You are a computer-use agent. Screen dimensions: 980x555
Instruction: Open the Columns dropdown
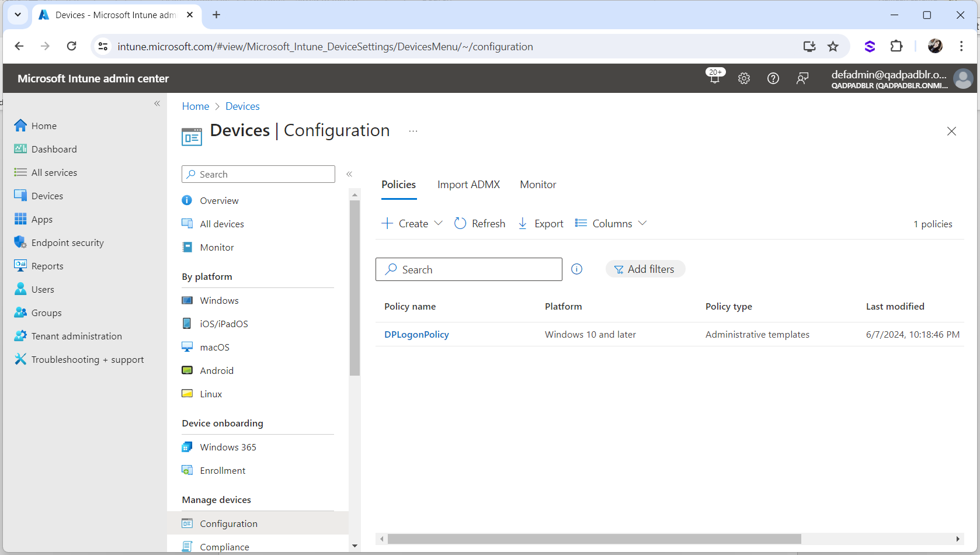pyautogui.click(x=611, y=223)
